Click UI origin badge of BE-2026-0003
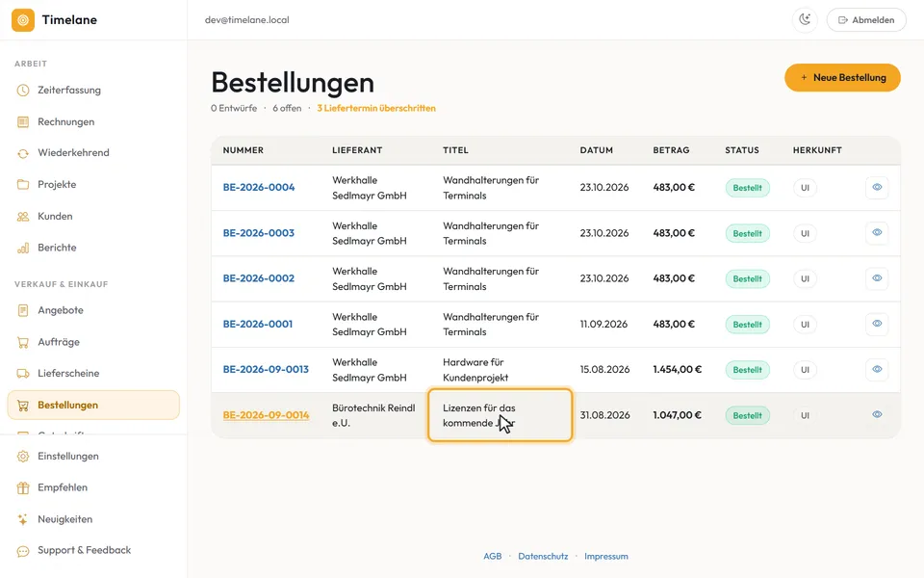 [805, 233]
